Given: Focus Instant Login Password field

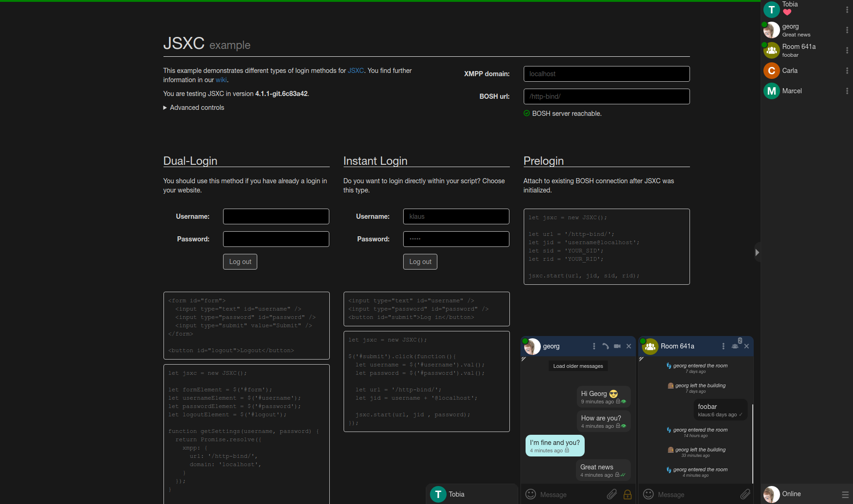Looking at the screenshot, I should [x=456, y=239].
